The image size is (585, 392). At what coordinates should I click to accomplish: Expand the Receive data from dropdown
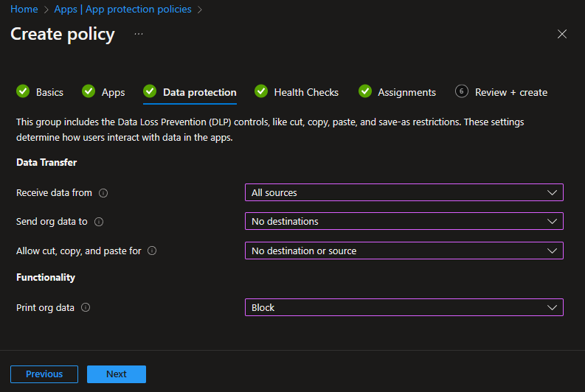click(404, 193)
